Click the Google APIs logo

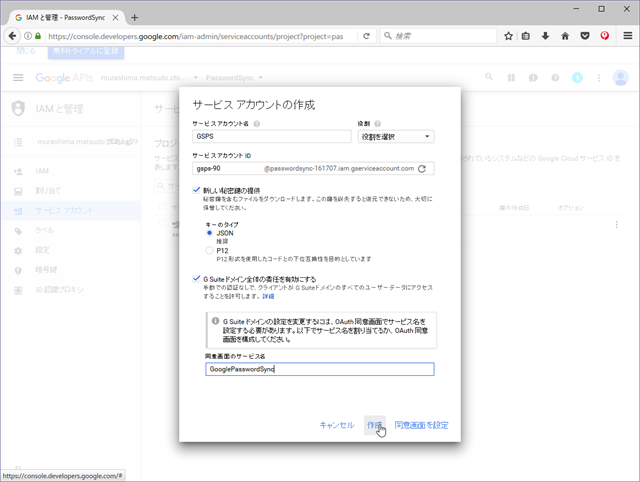(x=64, y=78)
